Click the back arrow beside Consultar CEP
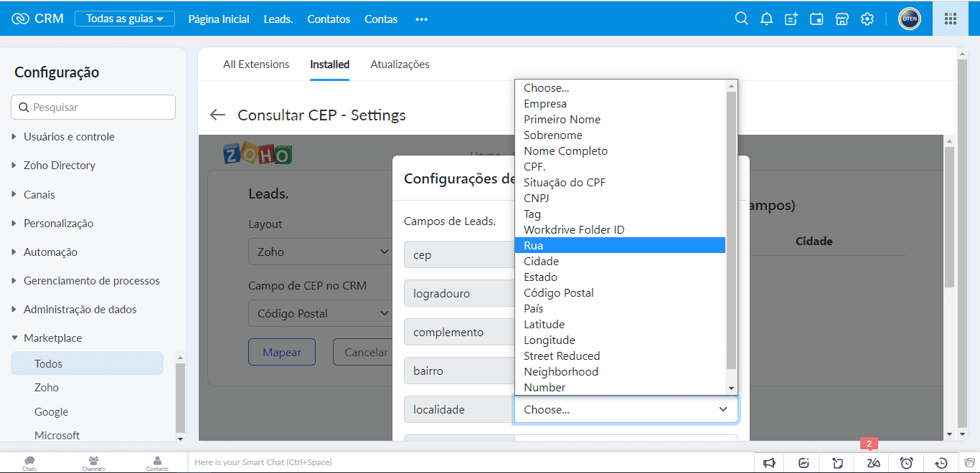The height and width of the screenshot is (473, 980). click(217, 115)
